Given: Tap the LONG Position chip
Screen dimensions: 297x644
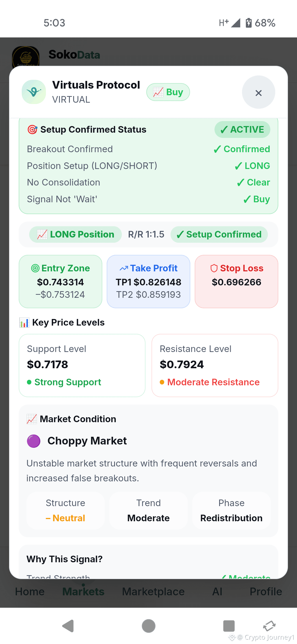Looking at the screenshot, I should click(x=76, y=234).
